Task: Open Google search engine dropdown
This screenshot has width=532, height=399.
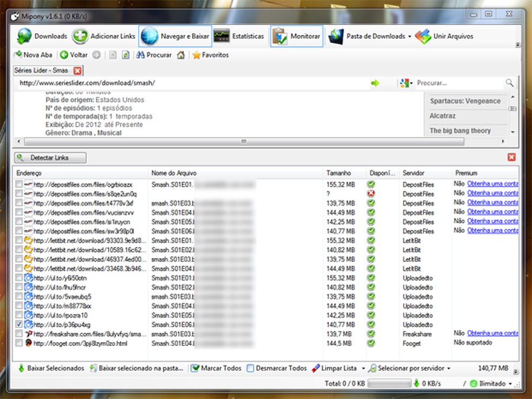Action: (406, 83)
